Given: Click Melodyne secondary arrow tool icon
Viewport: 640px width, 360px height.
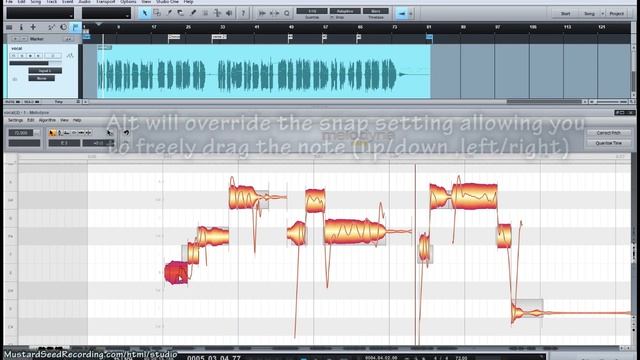Looking at the screenshot, I should [109, 133].
